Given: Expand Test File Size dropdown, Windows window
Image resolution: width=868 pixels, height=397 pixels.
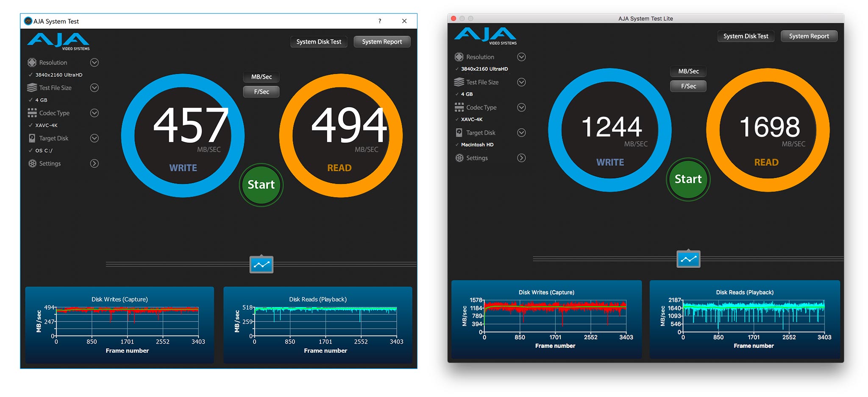Looking at the screenshot, I should point(95,88).
